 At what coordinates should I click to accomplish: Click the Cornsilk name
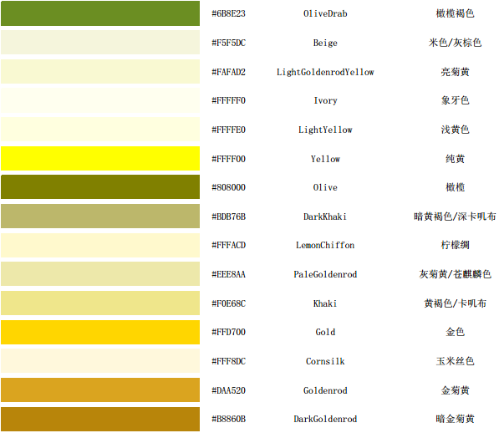pos(325,361)
